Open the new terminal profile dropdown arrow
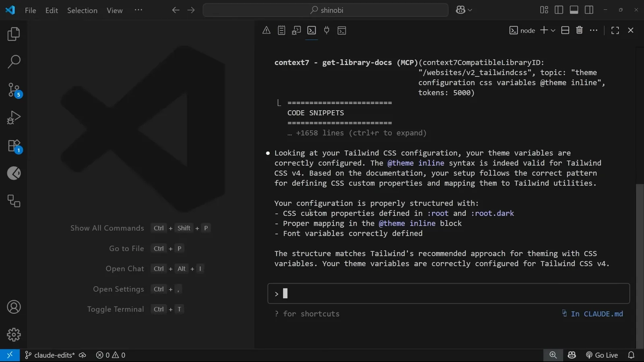 click(x=553, y=31)
